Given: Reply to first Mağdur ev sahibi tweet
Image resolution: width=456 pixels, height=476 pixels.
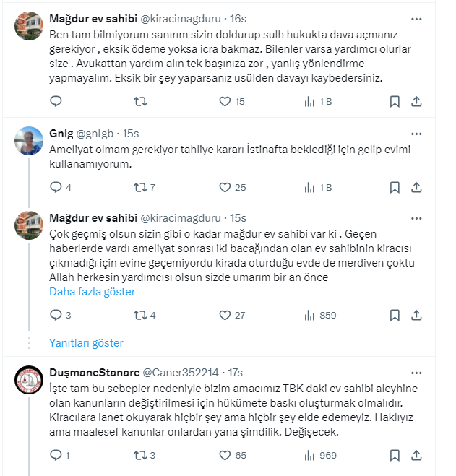Looking at the screenshot, I should 56,102.
